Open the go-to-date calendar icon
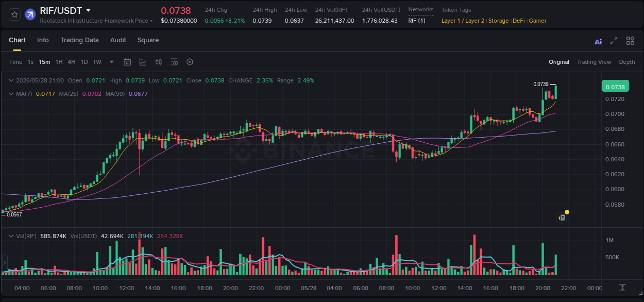 point(127,62)
